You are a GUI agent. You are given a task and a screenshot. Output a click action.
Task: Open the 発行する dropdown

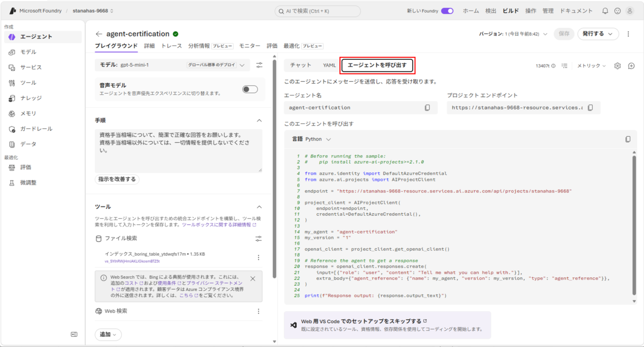[598, 34]
